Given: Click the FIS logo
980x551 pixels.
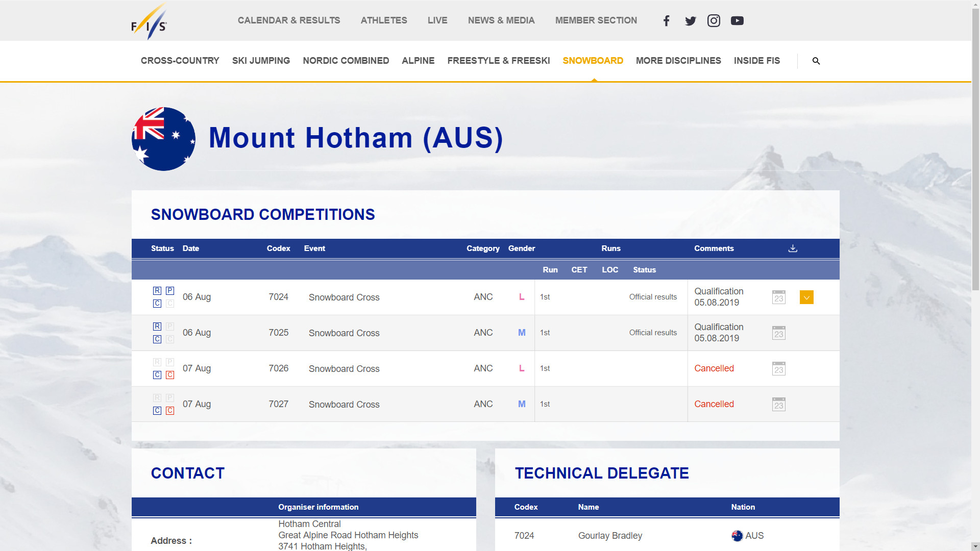Looking at the screenshot, I should (149, 21).
